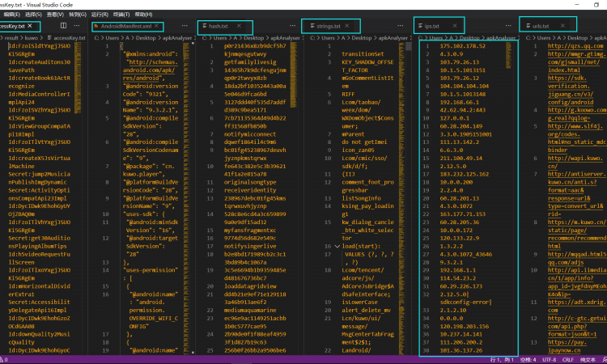Place cursor on IP 101.36.137.26
Viewport: 607px width, 364px height.
click(x=461, y=350)
